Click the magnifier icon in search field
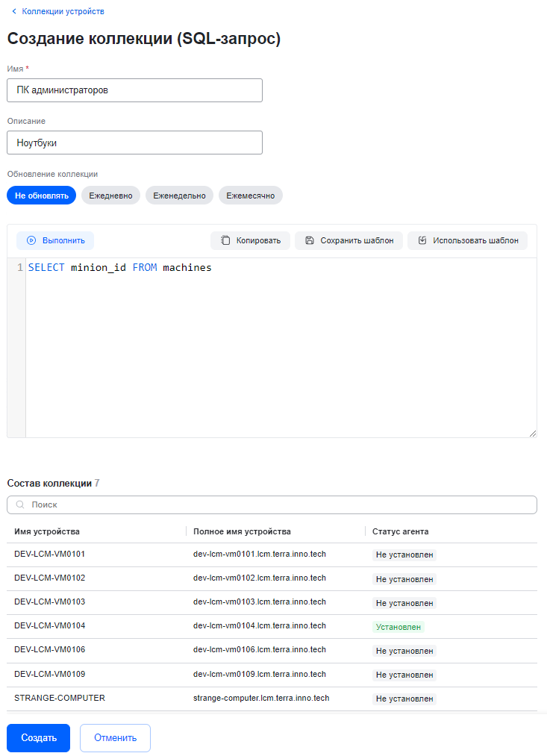The image size is (547, 756). tap(20, 505)
